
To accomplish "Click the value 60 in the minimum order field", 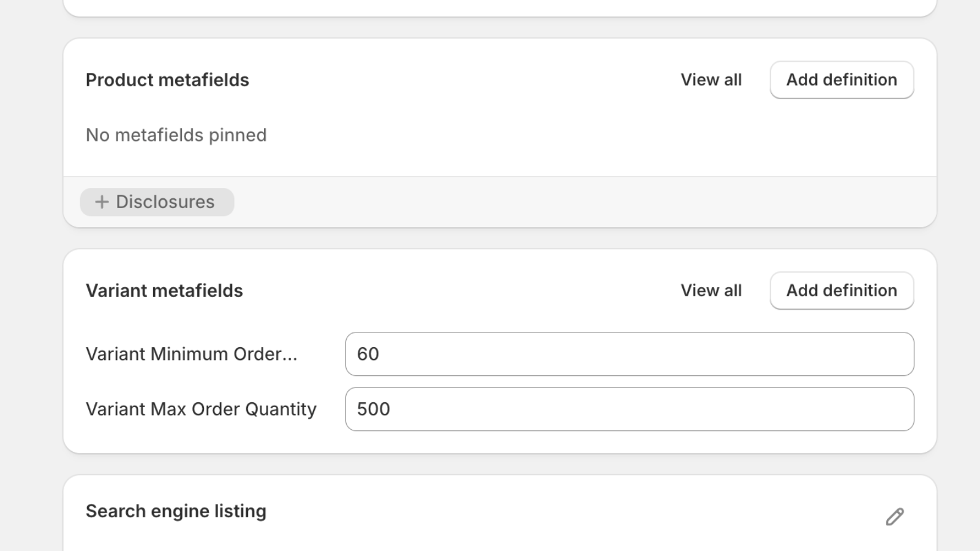I will point(367,354).
